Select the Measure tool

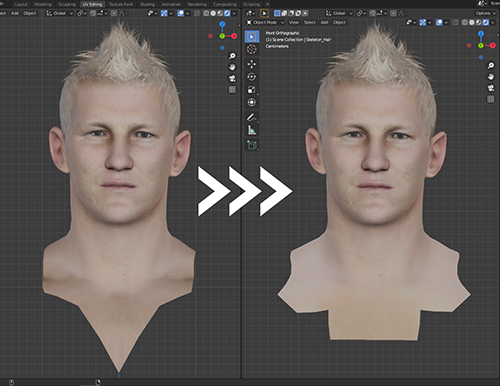click(252, 130)
